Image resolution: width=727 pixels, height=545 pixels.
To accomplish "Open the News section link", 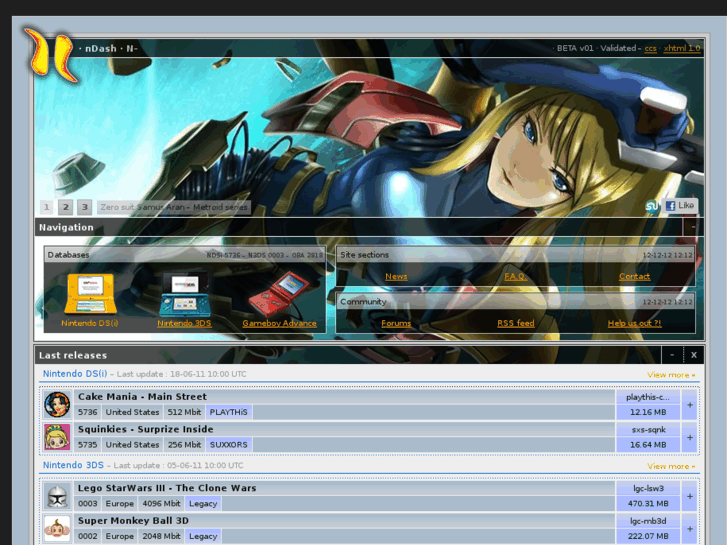I will pyautogui.click(x=396, y=276).
